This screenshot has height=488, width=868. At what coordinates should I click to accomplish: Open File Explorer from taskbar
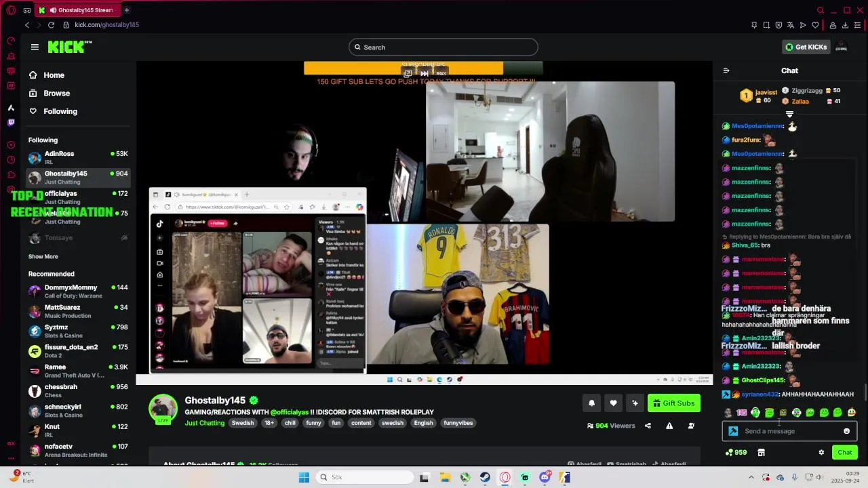pyautogui.click(x=445, y=477)
